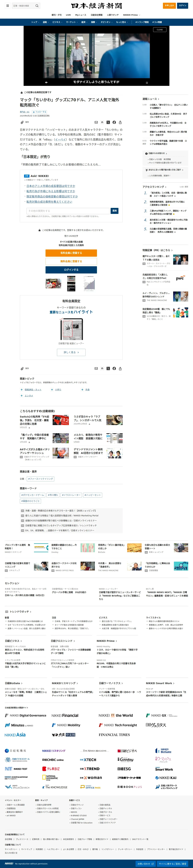
Task: Click the orange お申し込み button
Action: (x=169, y=5)
